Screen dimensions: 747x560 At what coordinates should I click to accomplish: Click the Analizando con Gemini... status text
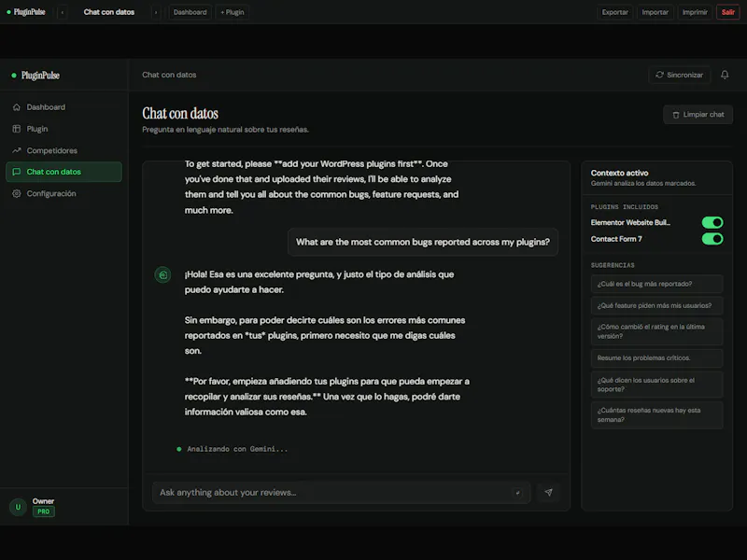[237, 449]
